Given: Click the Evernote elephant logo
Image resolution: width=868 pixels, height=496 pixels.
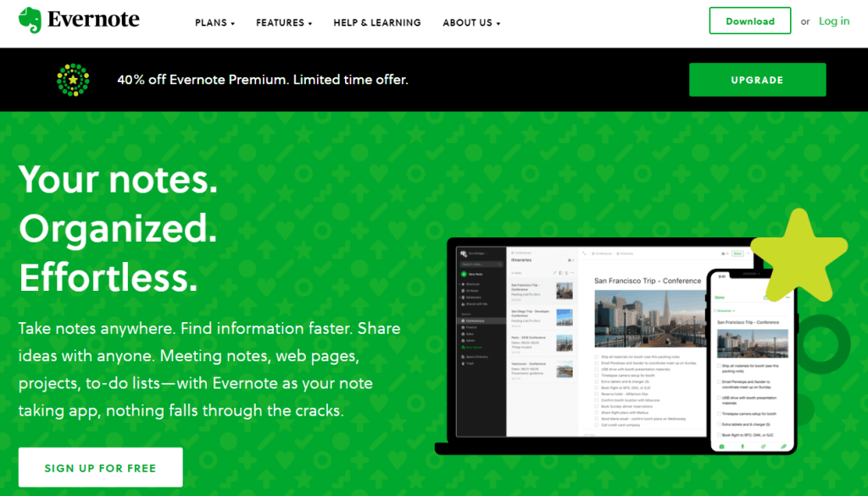Looking at the screenshot, I should [x=30, y=20].
